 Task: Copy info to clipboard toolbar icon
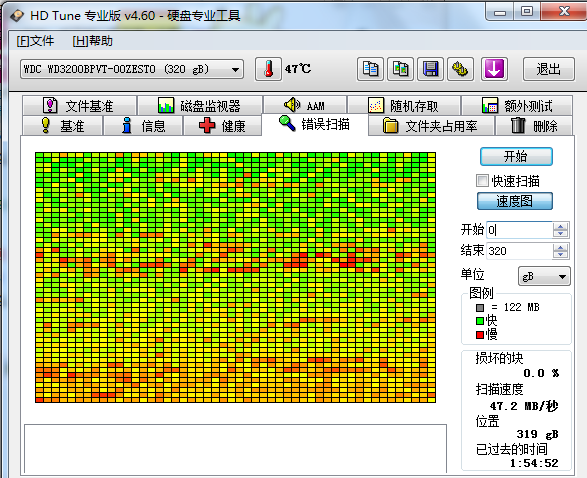370,69
